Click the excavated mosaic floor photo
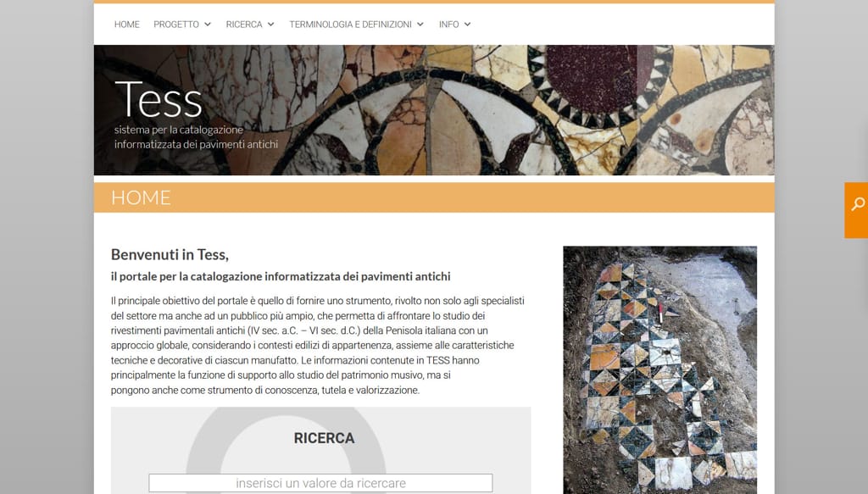868x494 pixels. tap(659, 370)
